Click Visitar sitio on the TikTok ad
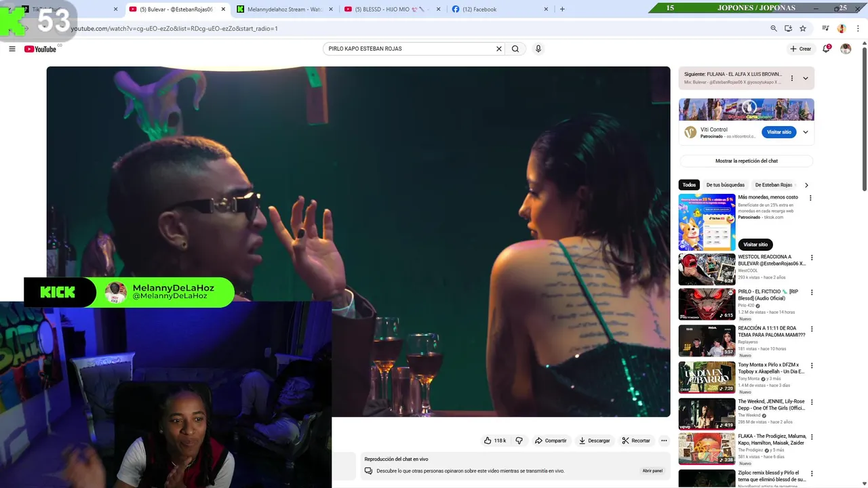This screenshot has height=488, width=868. 755,245
